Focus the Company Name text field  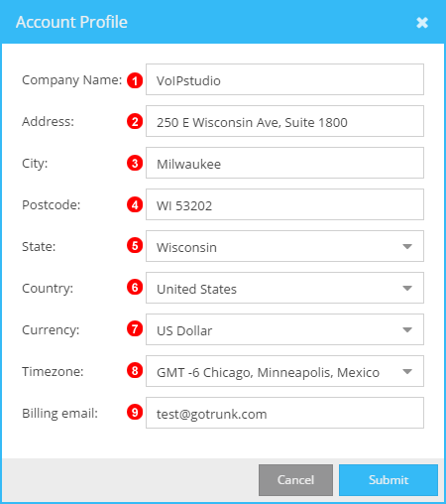(x=284, y=79)
